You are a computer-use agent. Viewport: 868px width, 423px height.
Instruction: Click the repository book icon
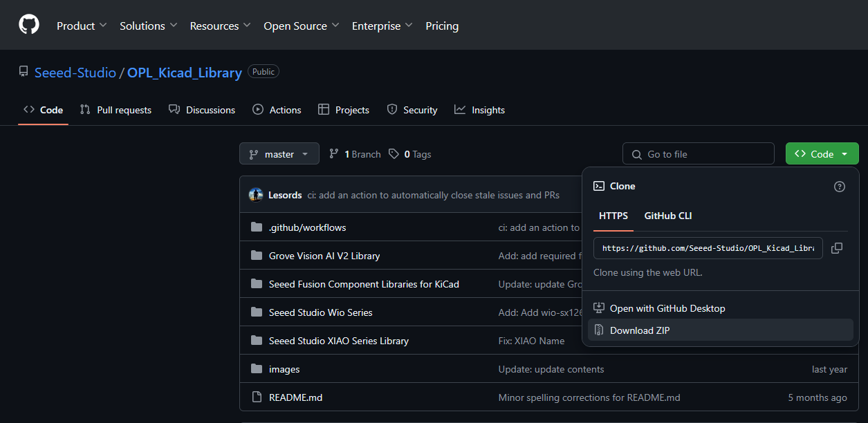tap(24, 72)
